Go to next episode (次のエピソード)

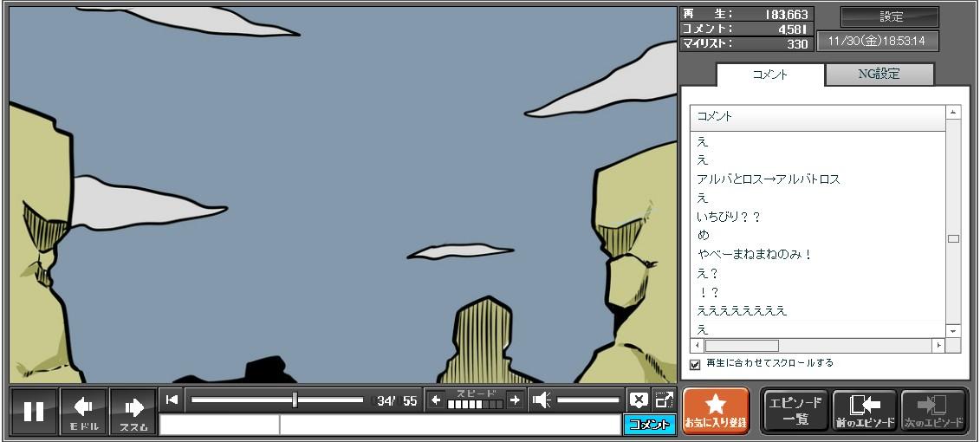pos(934,411)
